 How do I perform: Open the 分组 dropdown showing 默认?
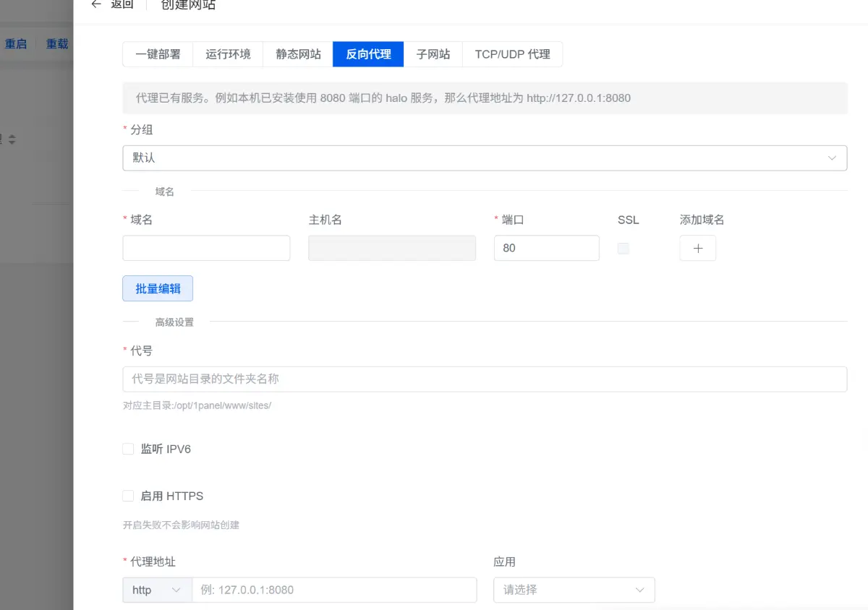[485, 158]
